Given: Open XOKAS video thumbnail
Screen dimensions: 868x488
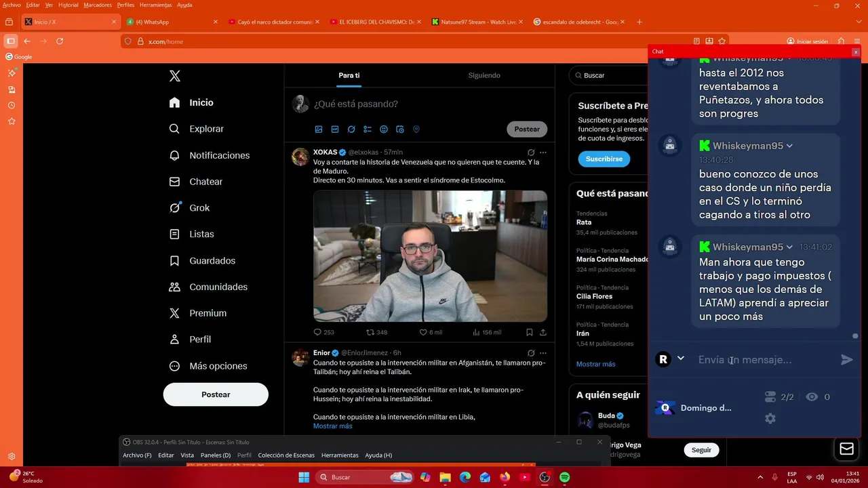Looking at the screenshot, I should (x=430, y=256).
